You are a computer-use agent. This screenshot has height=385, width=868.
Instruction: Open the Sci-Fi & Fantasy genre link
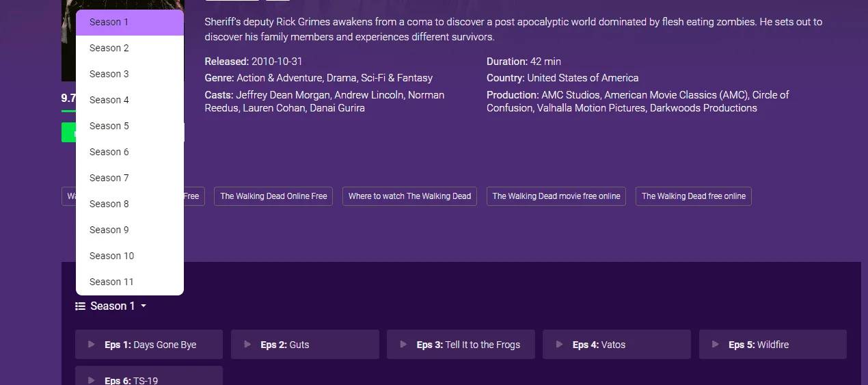click(x=397, y=78)
